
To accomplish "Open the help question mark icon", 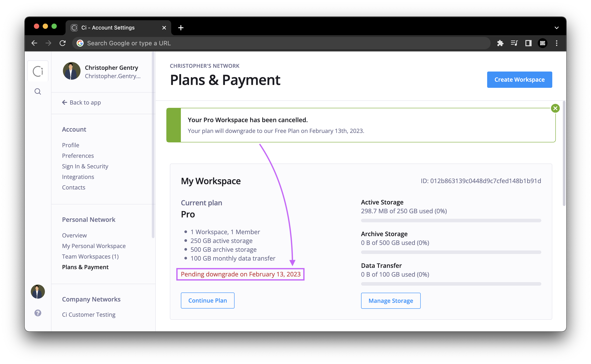I will [x=38, y=313].
